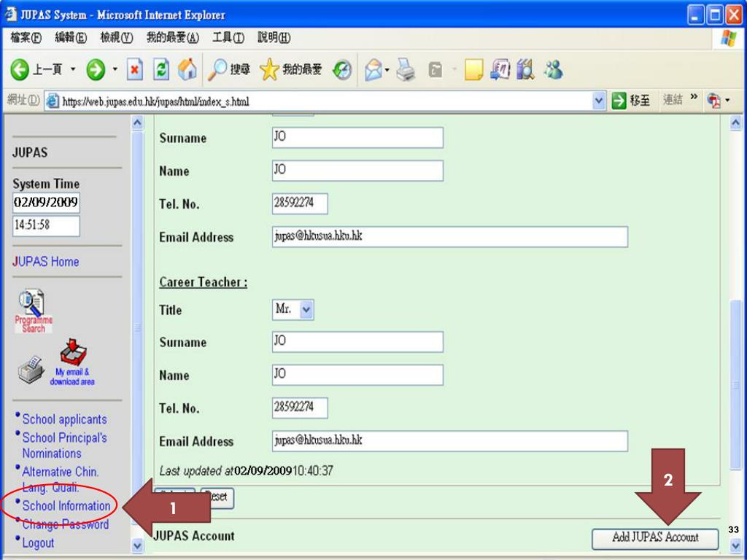Viewport: 747px width, 560px height.
Task: Open the Research books icon
Action: pyautogui.click(x=525, y=69)
